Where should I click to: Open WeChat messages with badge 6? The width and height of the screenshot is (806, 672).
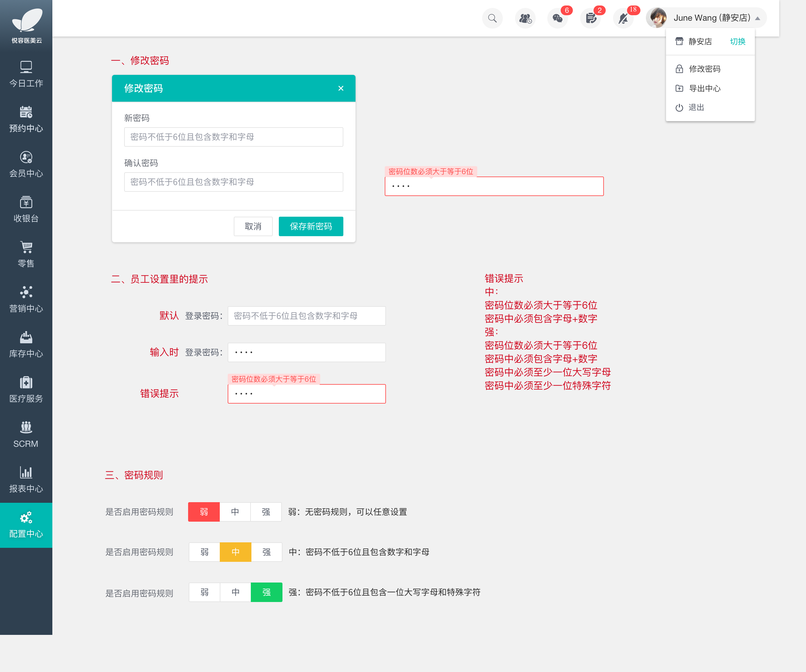(x=558, y=18)
